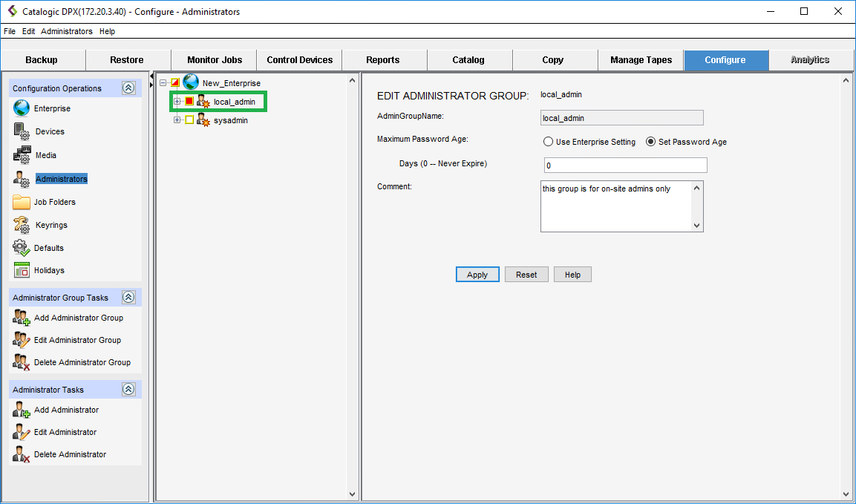Open the Administrators menu in menu bar
The height and width of the screenshot is (504, 856).
67,31
